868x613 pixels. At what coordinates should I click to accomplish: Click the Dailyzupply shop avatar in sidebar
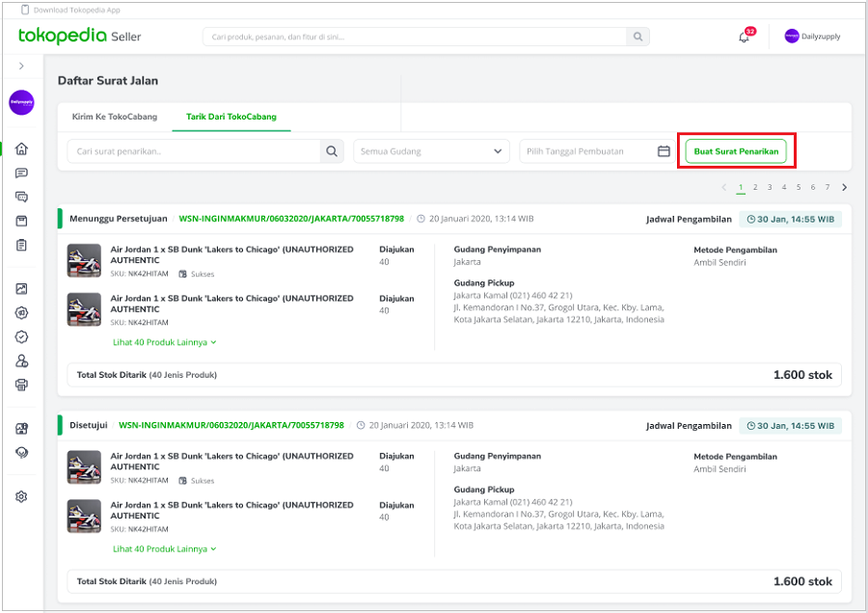pos(21,102)
